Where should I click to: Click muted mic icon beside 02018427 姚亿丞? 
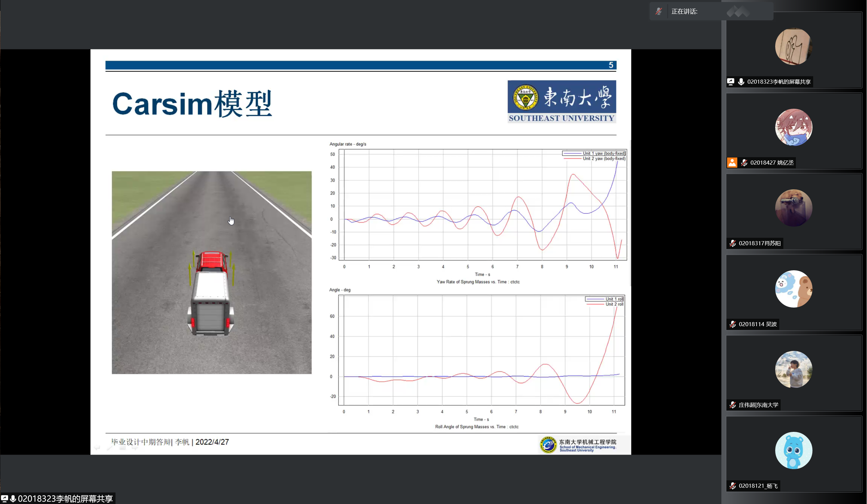click(744, 162)
